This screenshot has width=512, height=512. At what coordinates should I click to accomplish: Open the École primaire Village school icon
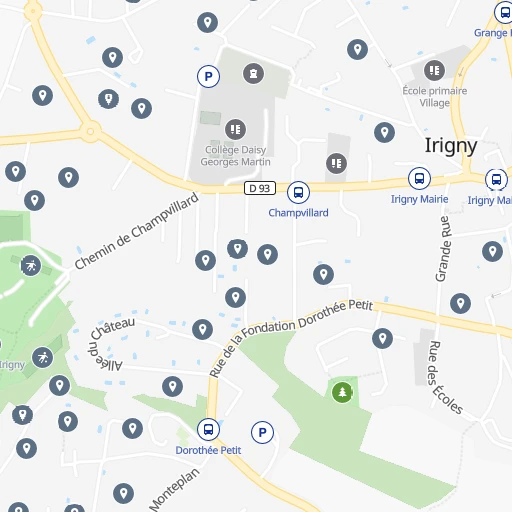click(434, 70)
